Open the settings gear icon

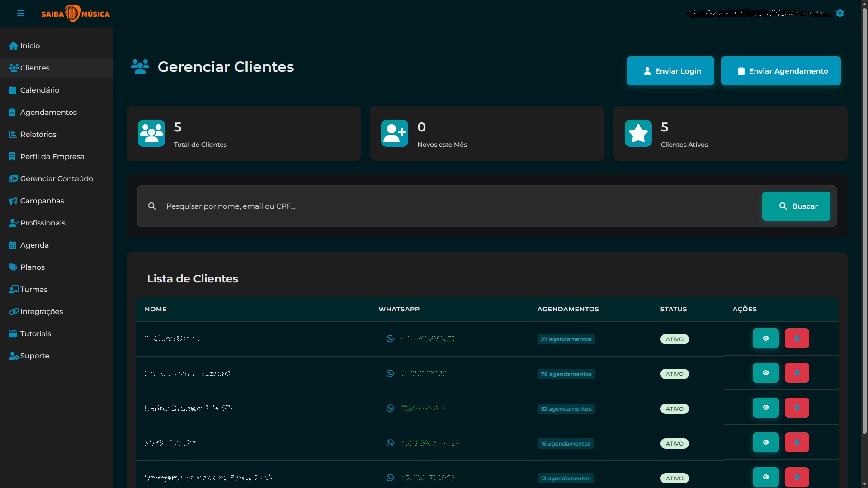[x=840, y=14]
